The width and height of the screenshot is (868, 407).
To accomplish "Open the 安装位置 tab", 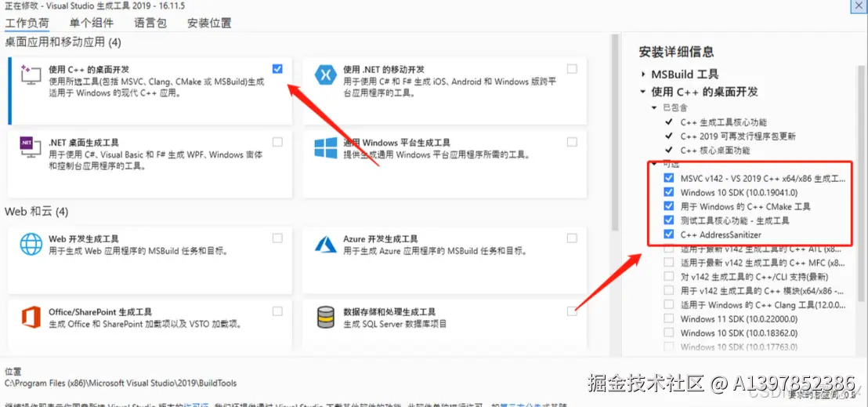I will (x=209, y=24).
